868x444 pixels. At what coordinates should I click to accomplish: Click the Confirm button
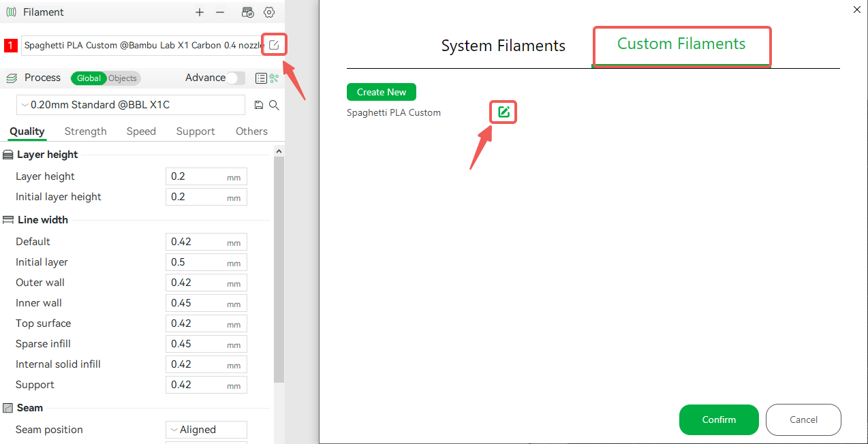(x=719, y=420)
